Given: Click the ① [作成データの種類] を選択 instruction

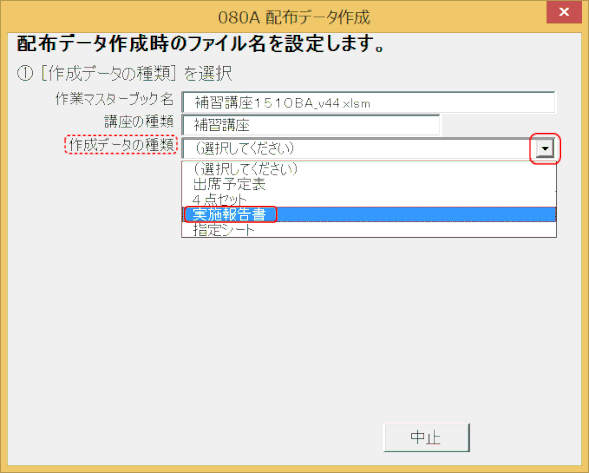Looking at the screenshot, I should [124, 74].
